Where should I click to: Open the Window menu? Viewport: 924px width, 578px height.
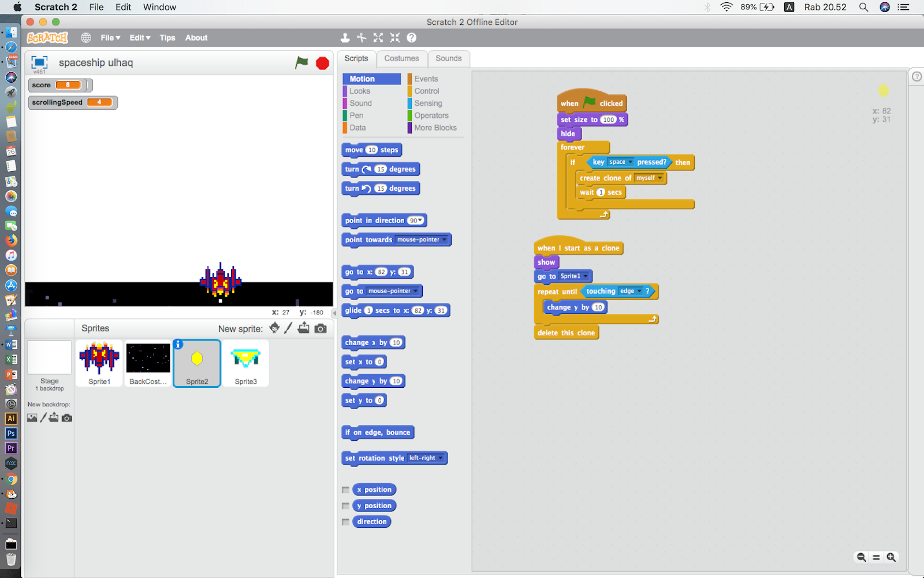[159, 7]
